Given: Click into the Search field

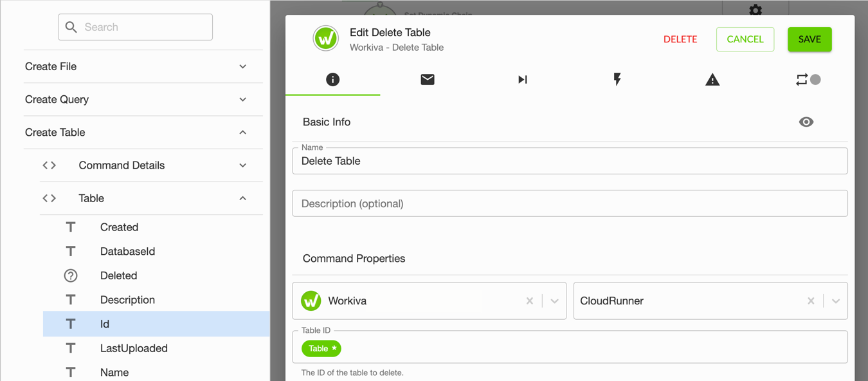Looking at the screenshot, I should 136,27.
